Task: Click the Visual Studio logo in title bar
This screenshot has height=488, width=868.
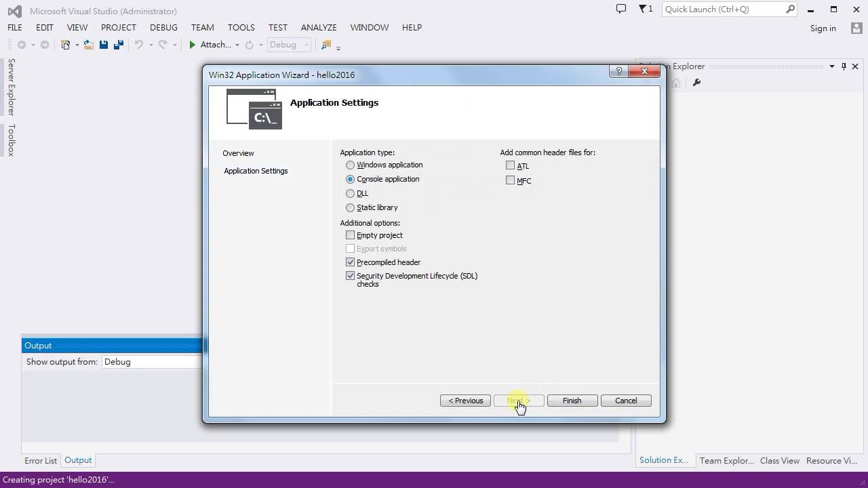Action: 14,11
